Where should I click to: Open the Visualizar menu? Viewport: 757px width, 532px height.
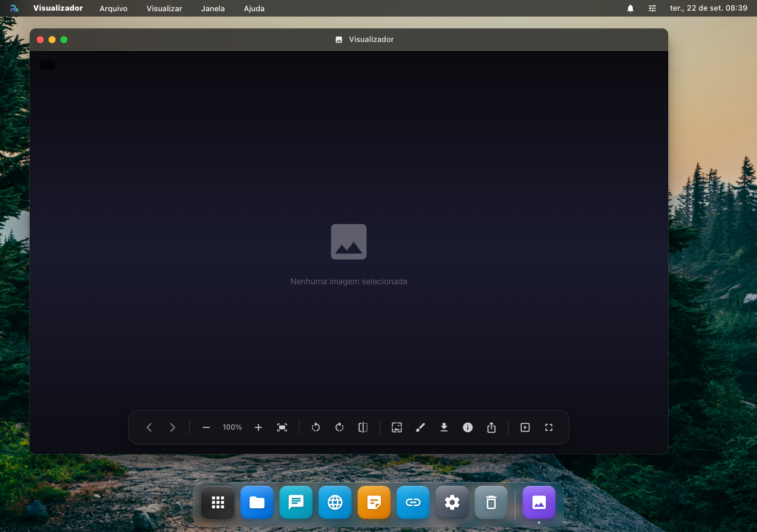(x=164, y=8)
